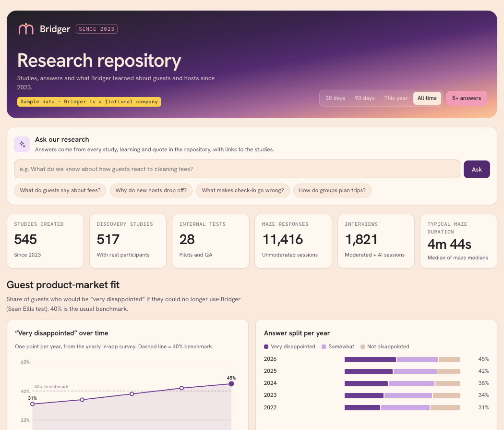Focus the research question input field
Viewport: 504px width, 430px height.
237,169
